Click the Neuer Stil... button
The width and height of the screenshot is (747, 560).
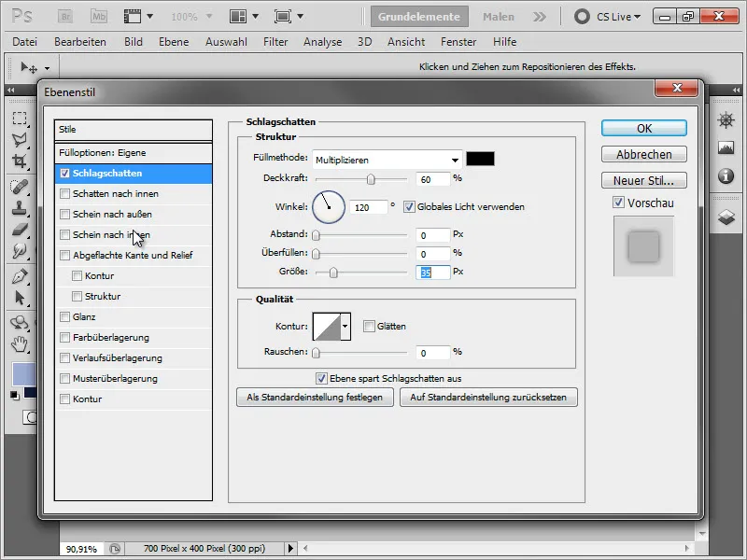click(x=644, y=180)
